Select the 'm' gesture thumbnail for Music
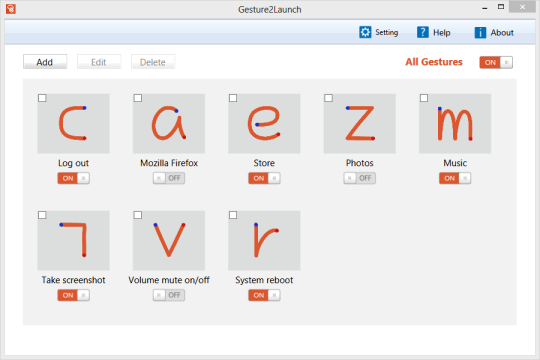The image size is (540, 360). (x=455, y=124)
